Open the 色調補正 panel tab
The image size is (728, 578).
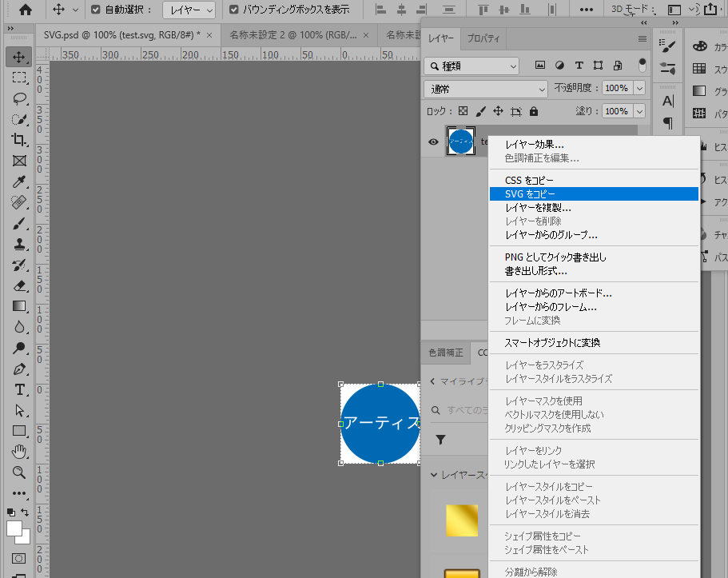coord(446,353)
